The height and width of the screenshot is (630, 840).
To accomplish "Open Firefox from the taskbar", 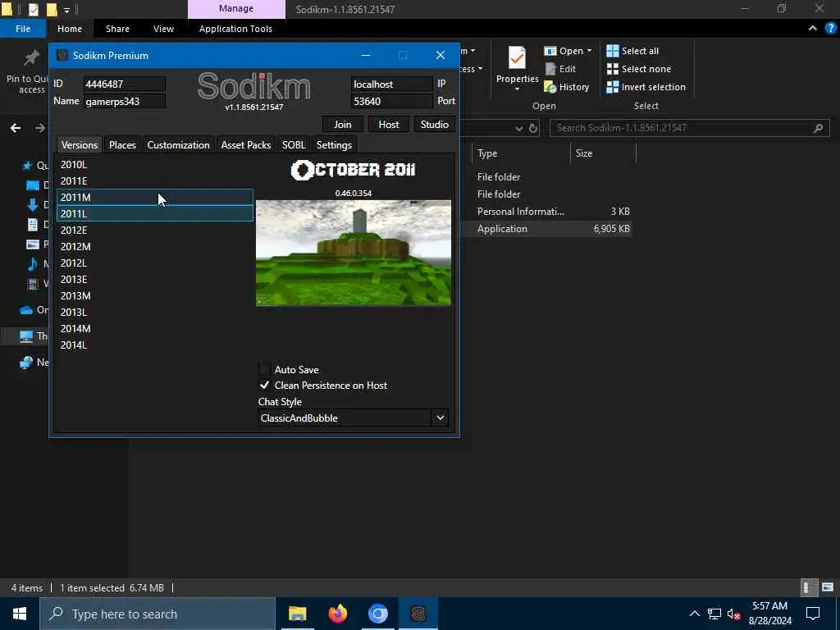I will 337,614.
